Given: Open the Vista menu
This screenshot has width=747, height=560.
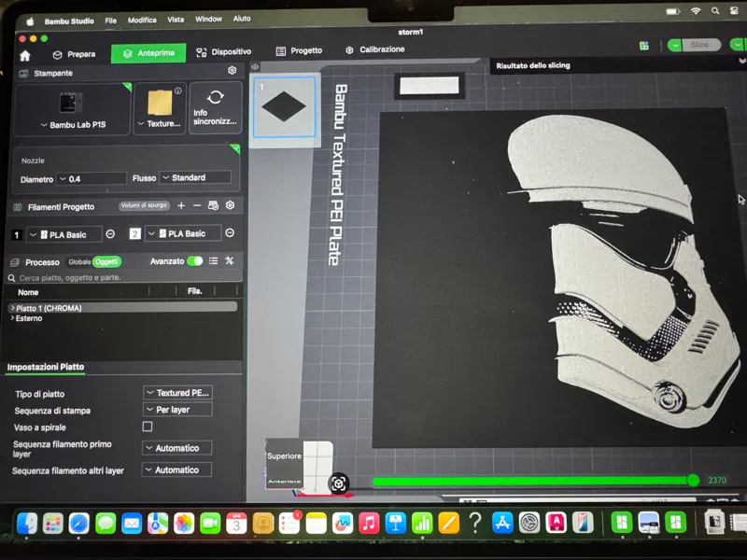Looking at the screenshot, I should pos(176,20).
